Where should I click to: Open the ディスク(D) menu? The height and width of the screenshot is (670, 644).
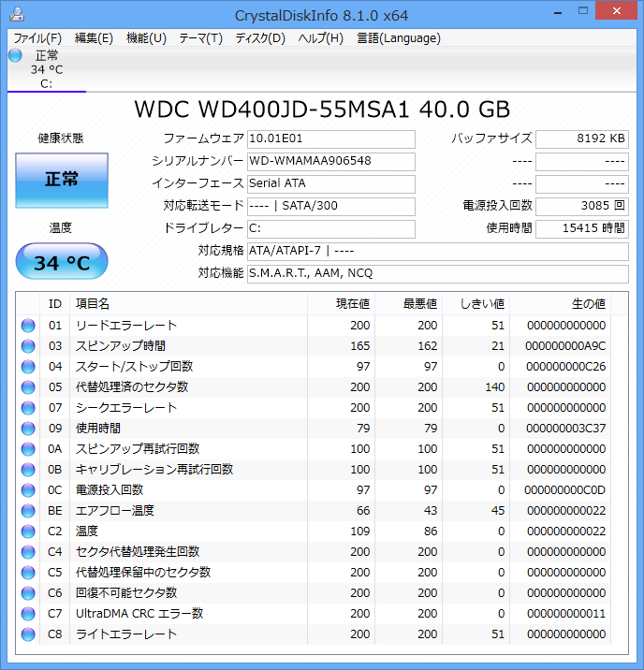pyautogui.click(x=260, y=38)
